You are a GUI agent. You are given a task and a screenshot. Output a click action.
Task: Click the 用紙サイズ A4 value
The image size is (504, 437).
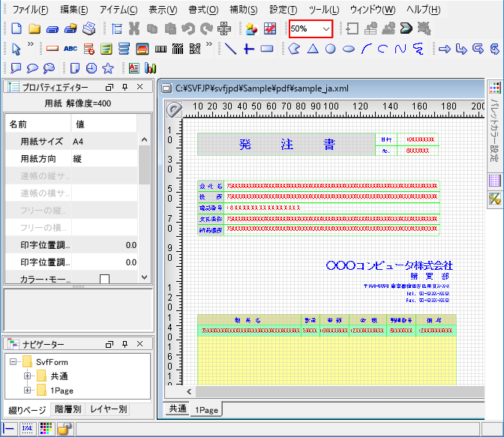(104, 142)
